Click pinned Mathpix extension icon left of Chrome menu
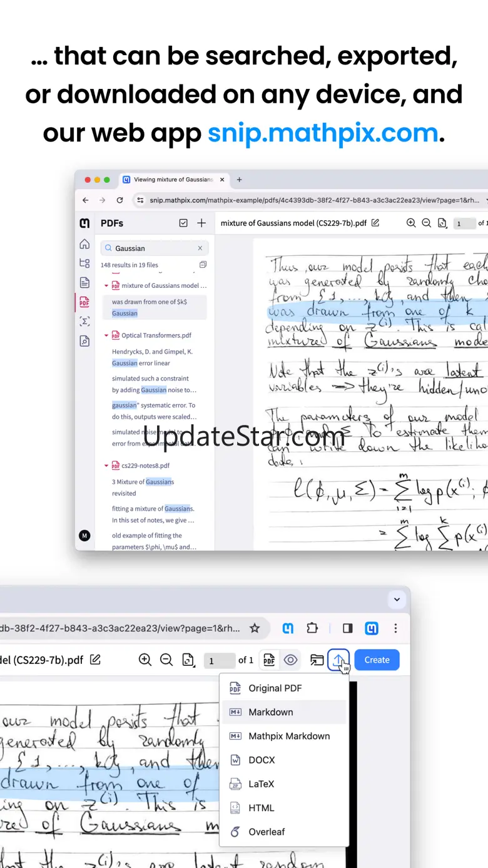488x868 pixels. (372, 628)
